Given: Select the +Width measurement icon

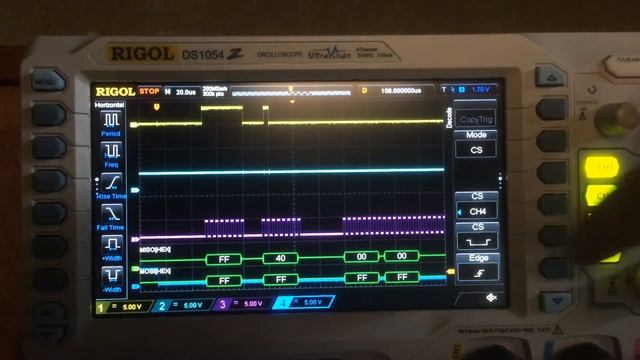Looking at the screenshot, I should coord(111,244).
